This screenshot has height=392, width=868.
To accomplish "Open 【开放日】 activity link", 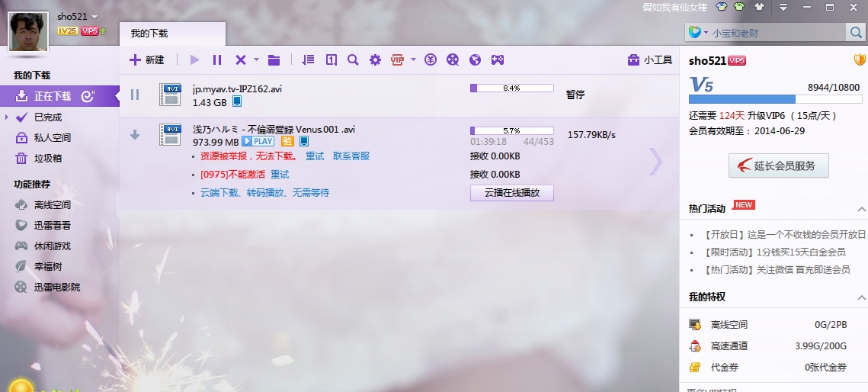I will point(783,234).
